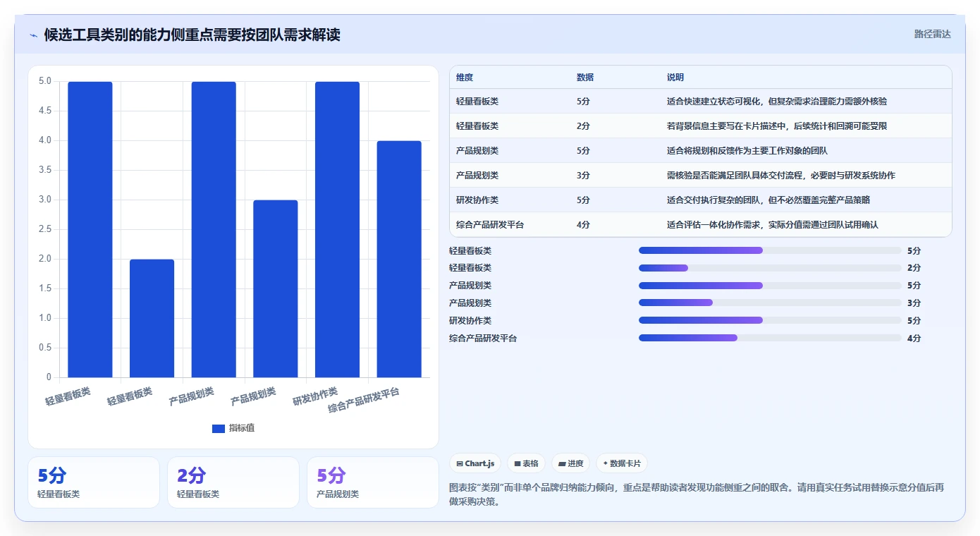Select the 表格 chip
Screen dimensions: 980x536
coord(526,463)
